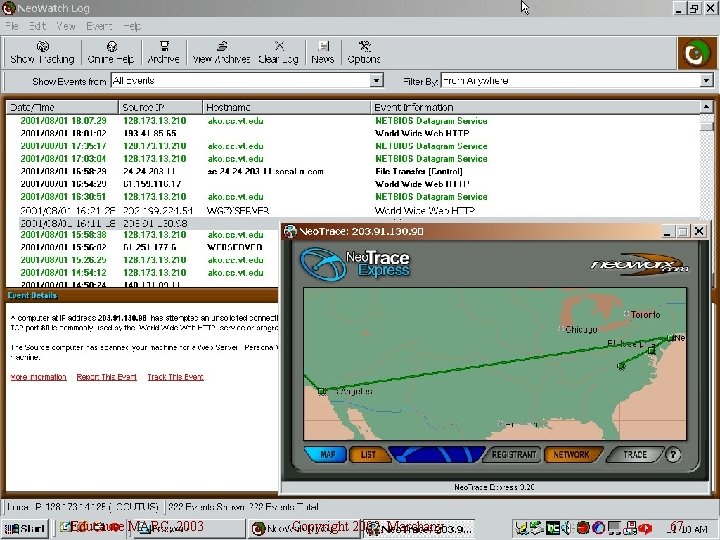Sort by the Hostname column header
Viewport: 720px width, 540px height.
286,107
